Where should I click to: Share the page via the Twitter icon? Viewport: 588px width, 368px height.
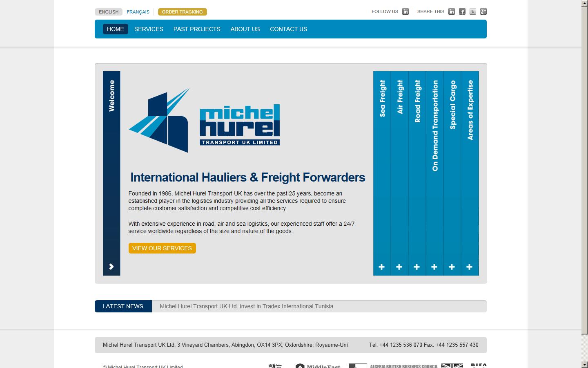pos(472,11)
